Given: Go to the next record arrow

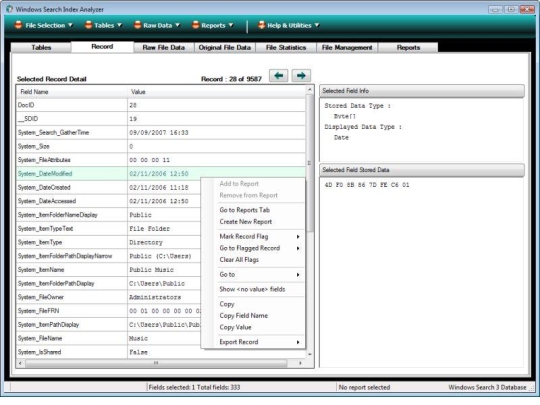Looking at the screenshot, I should 301,75.
